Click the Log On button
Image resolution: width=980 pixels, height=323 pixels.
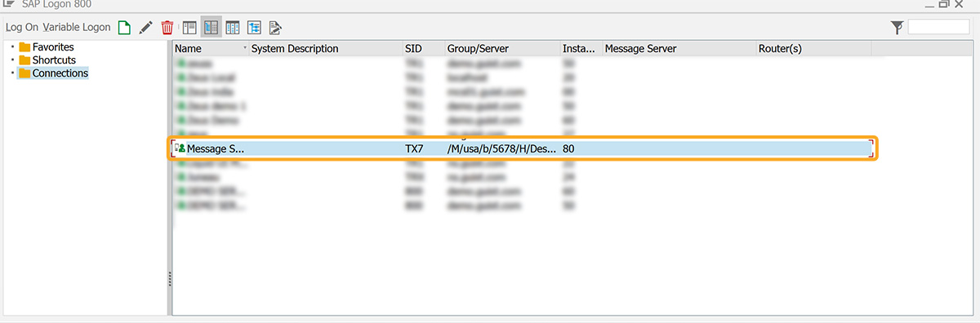pos(21,28)
